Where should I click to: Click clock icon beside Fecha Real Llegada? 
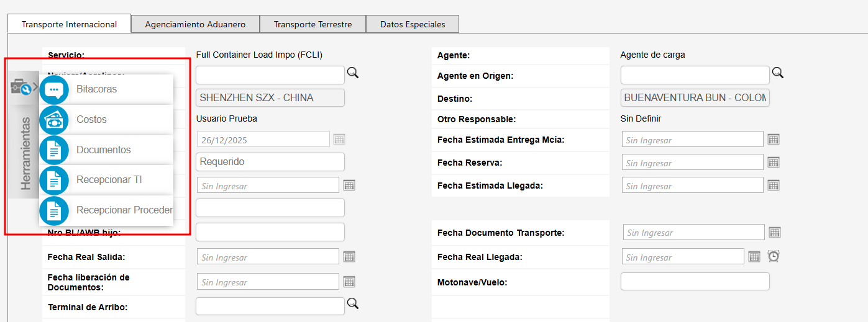click(774, 256)
